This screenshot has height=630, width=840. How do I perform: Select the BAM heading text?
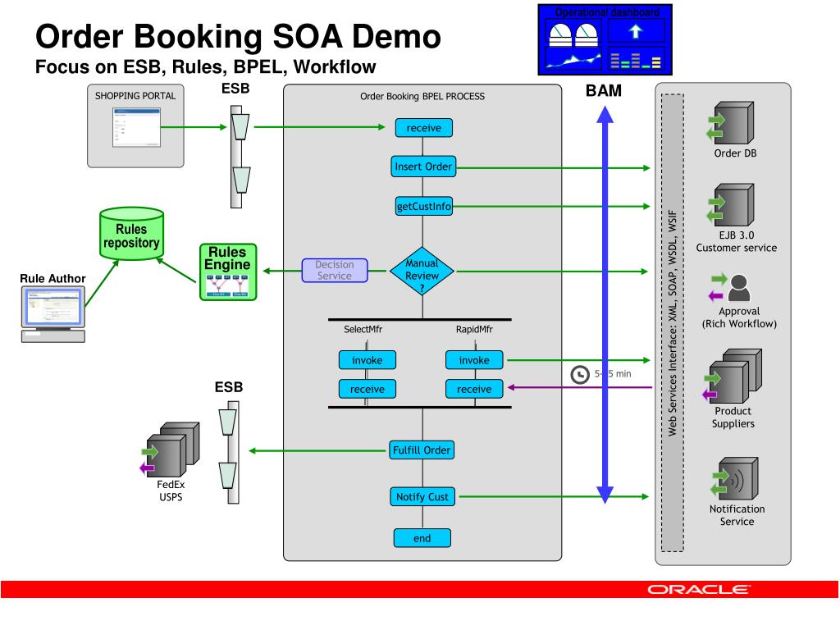pyautogui.click(x=604, y=90)
